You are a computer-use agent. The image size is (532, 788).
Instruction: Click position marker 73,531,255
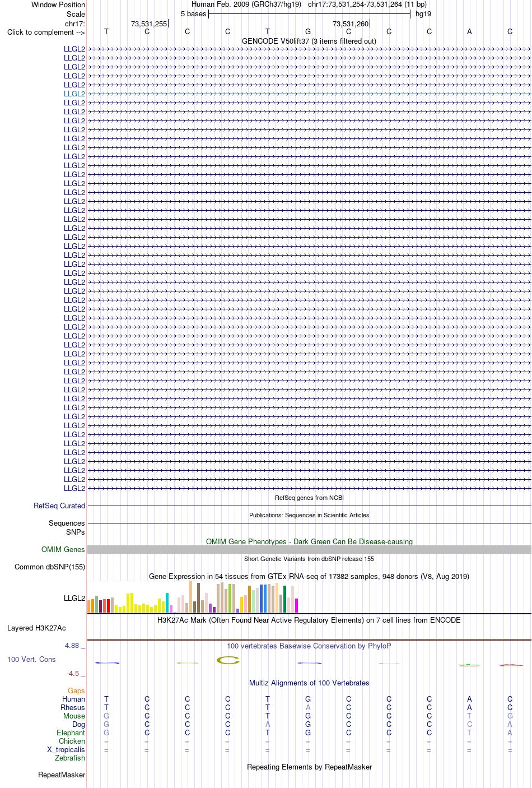tap(149, 24)
